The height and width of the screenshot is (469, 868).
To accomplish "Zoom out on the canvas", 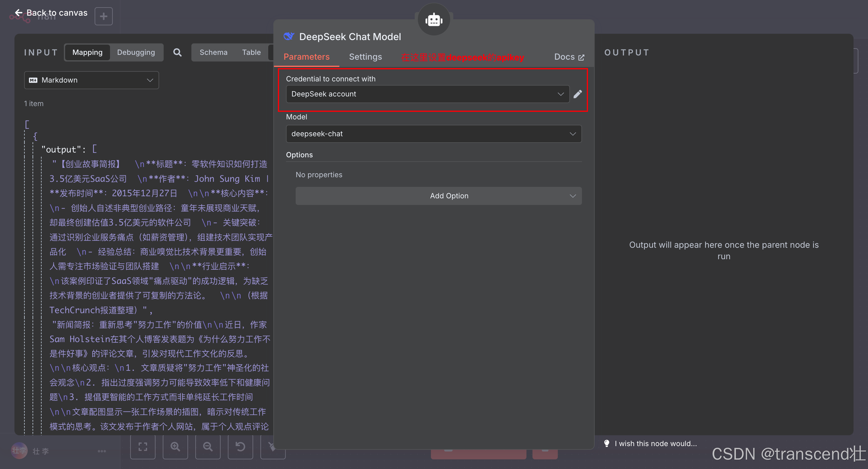I will 208,447.
